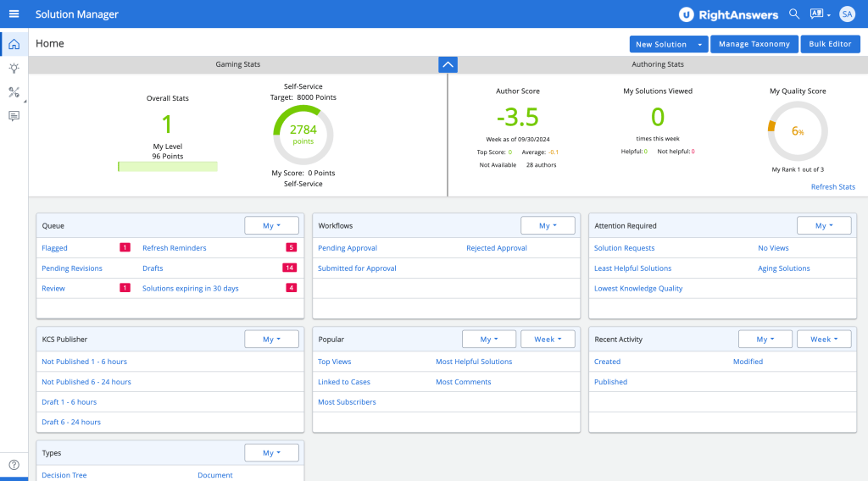This screenshot has width=868, height=481.
Task: Click the search magnifier icon
Action: tap(793, 14)
